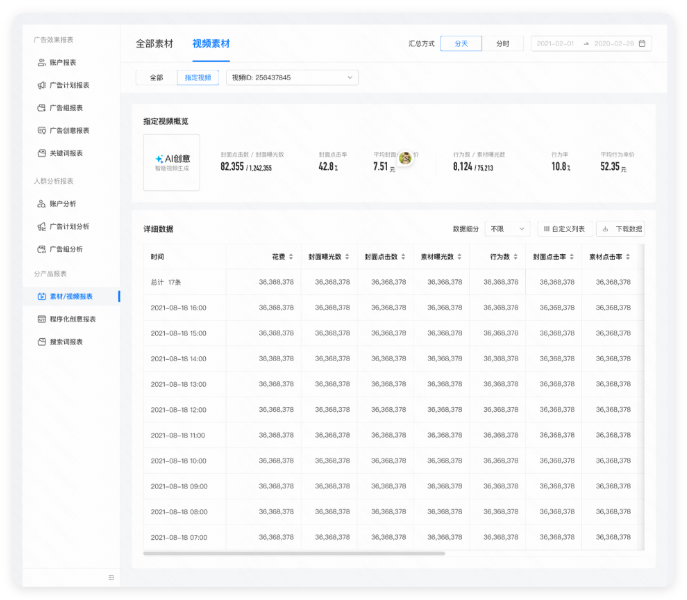Screen dimensions: 687x600
Task: Select the 全部 filter option
Action: [x=156, y=77]
